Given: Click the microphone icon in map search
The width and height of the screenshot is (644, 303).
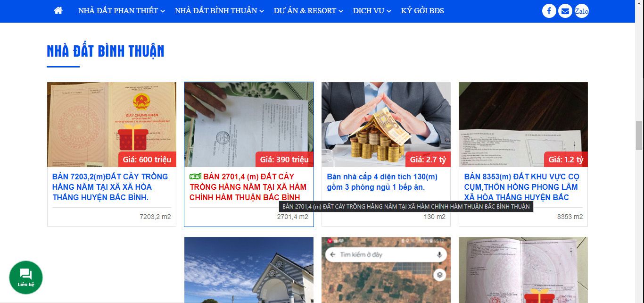Looking at the screenshot, I should click(x=439, y=254).
